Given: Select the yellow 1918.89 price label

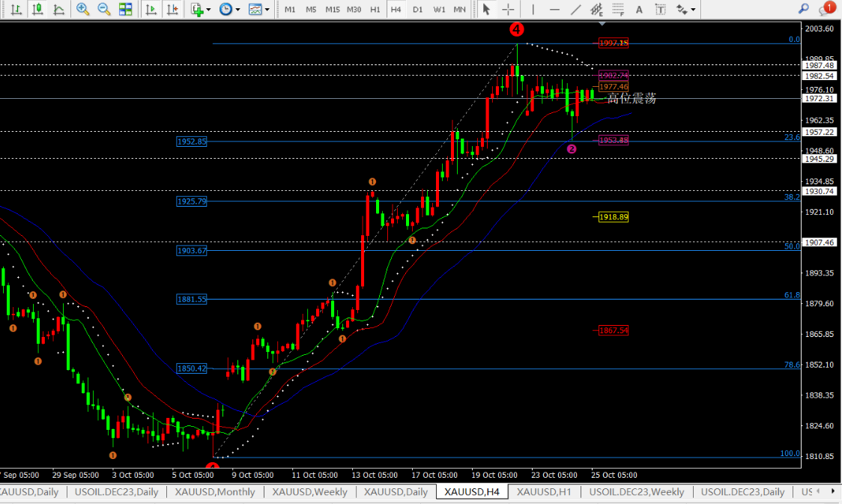Looking at the screenshot, I should 614,217.
